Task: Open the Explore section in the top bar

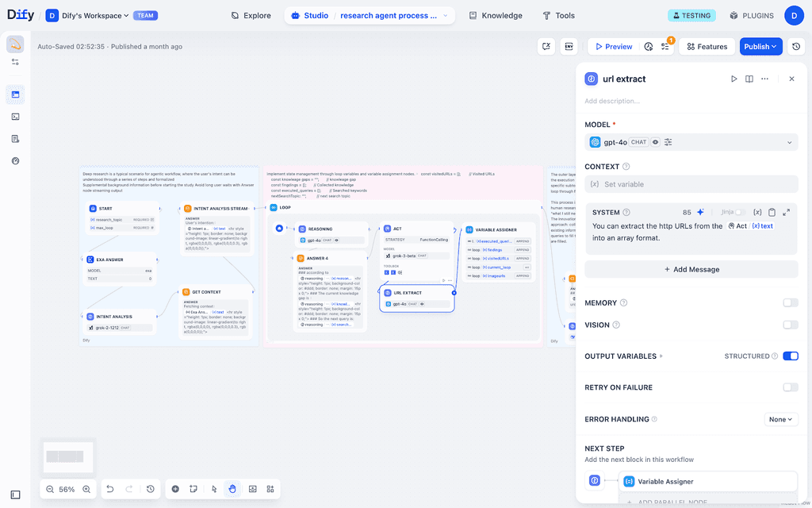Action: tap(251, 15)
